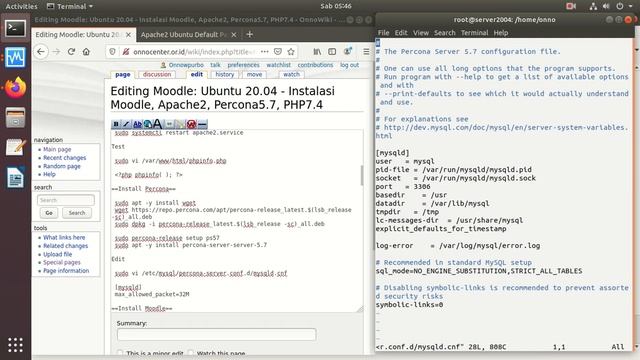The image size is (640, 360).
Task: Go forward in Firefox
Action: [x=56, y=52]
